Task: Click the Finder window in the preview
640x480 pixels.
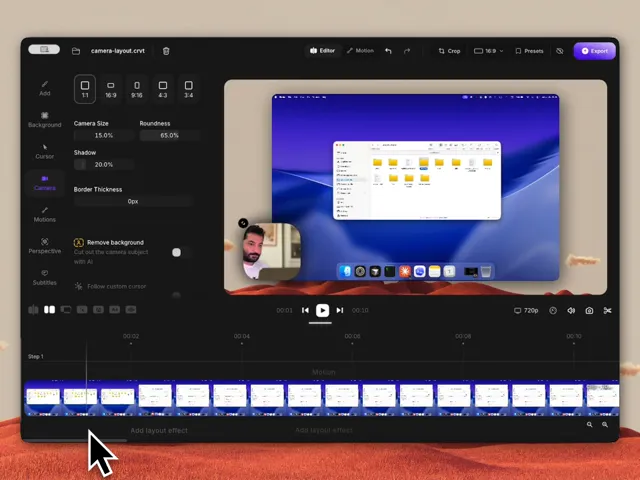Action: pyautogui.click(x=417, y=180)
